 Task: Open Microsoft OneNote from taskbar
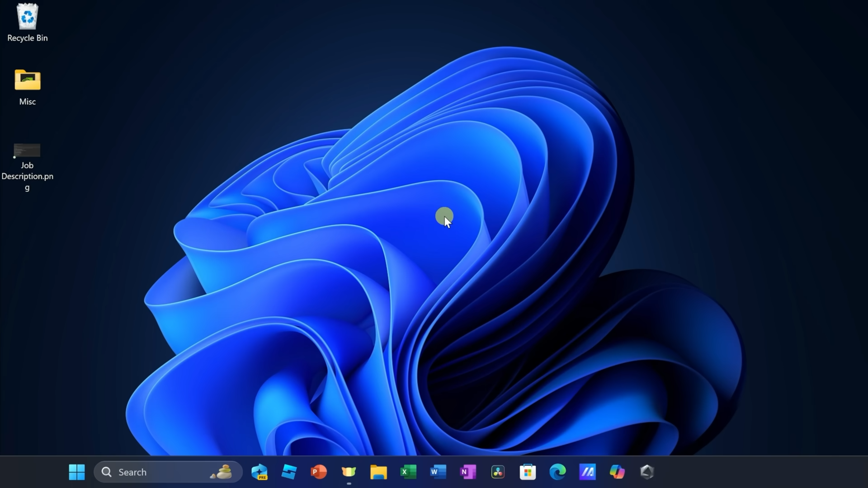tap(467, 472)
